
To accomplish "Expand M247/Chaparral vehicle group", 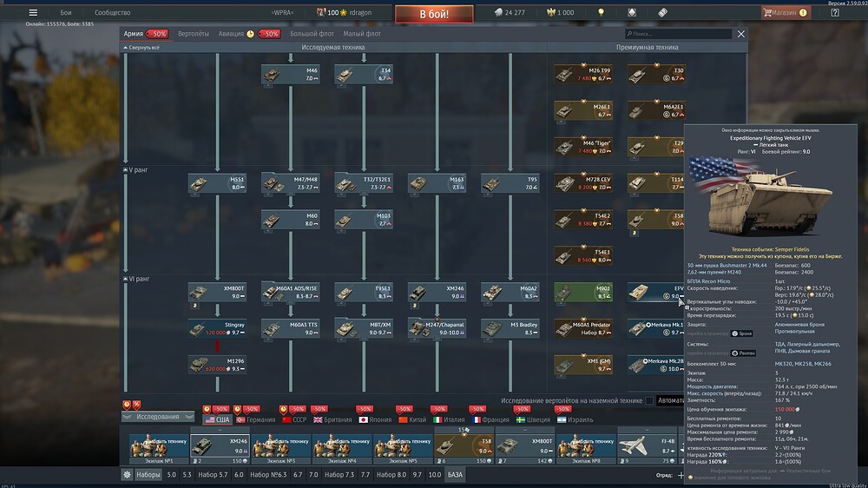I will [x=437, y=328].
